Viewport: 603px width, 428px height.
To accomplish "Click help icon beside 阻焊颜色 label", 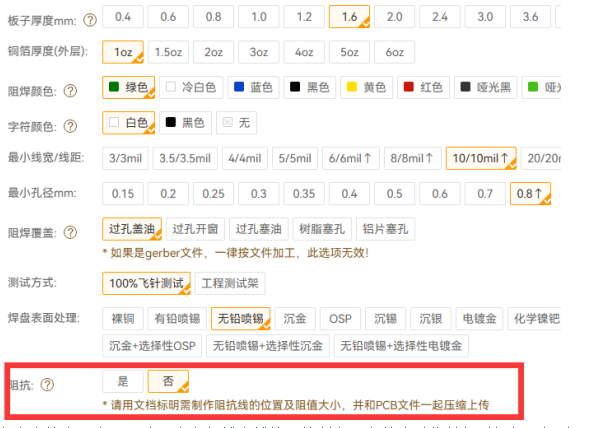I will tap(70, 90).
